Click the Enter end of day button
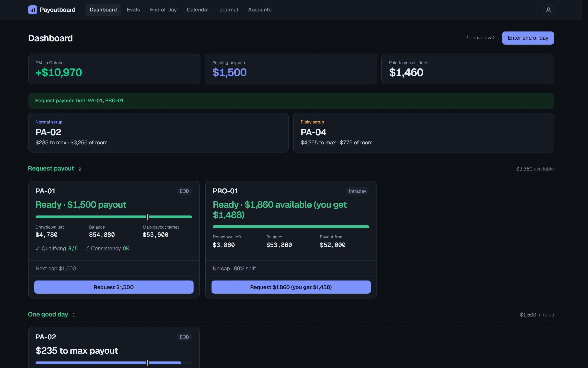The height and width of the screenshot is (368, 588). 528,38
